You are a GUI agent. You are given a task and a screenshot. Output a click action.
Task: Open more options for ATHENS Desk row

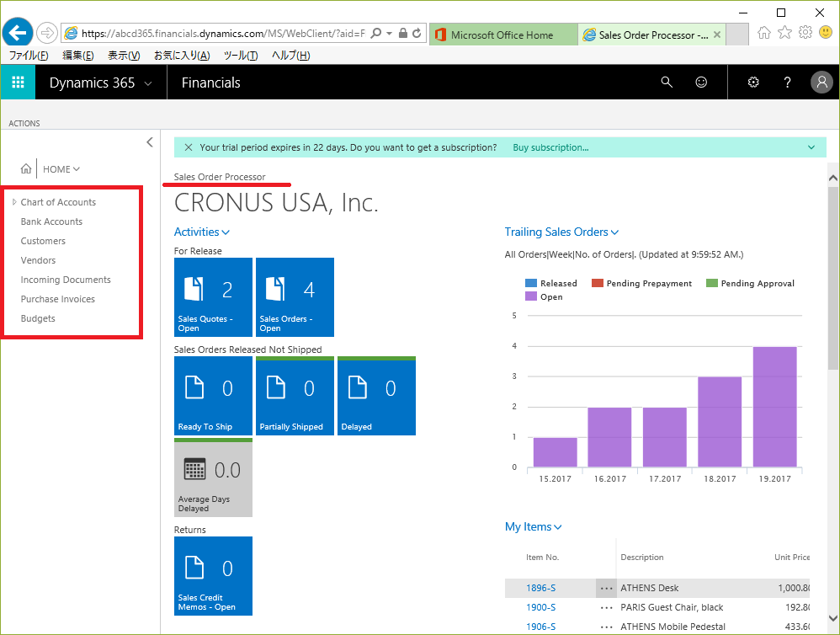pos(606,588)
